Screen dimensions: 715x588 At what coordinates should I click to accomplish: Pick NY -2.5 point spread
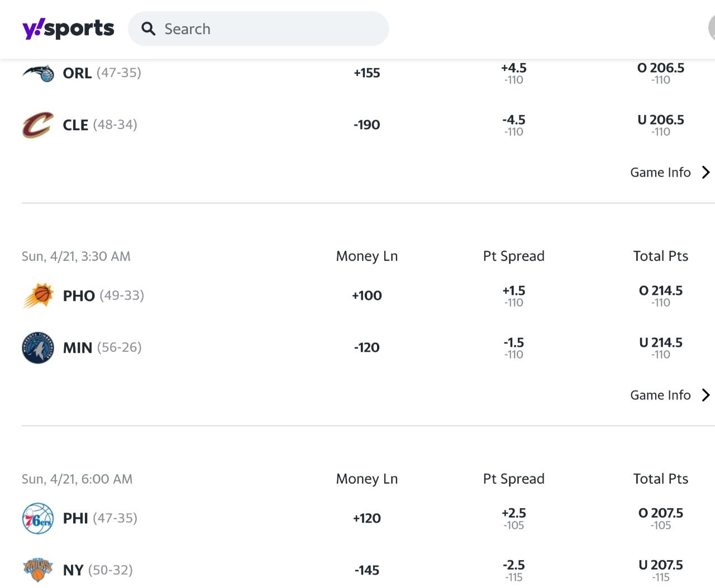[513, 570]
